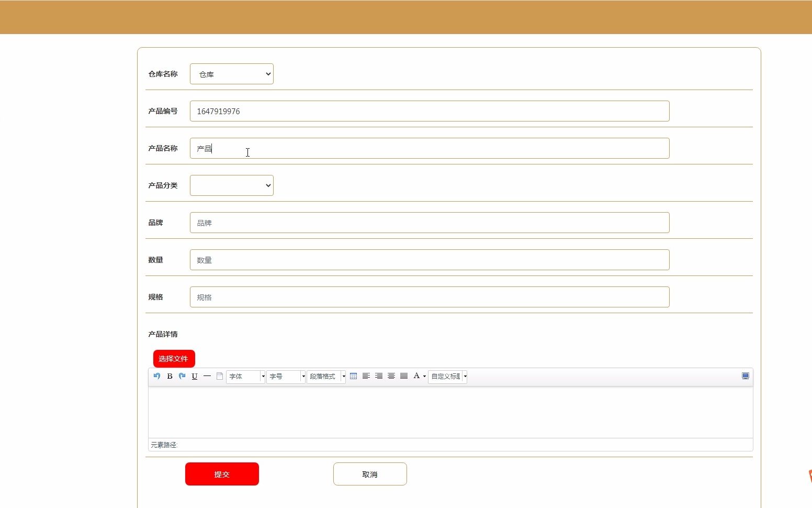Click the 仓库名称 label text
This screenshot has width=812, height=508.
coord(163,74)
